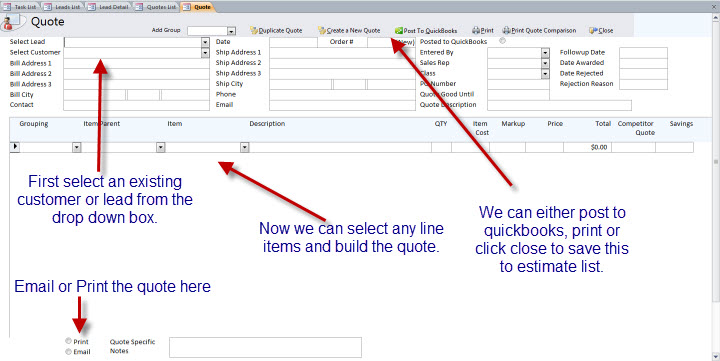Open the Item Parent dropdown in line row
The image size is (720, 361).
pyautogui.click(x=161, y=147)
